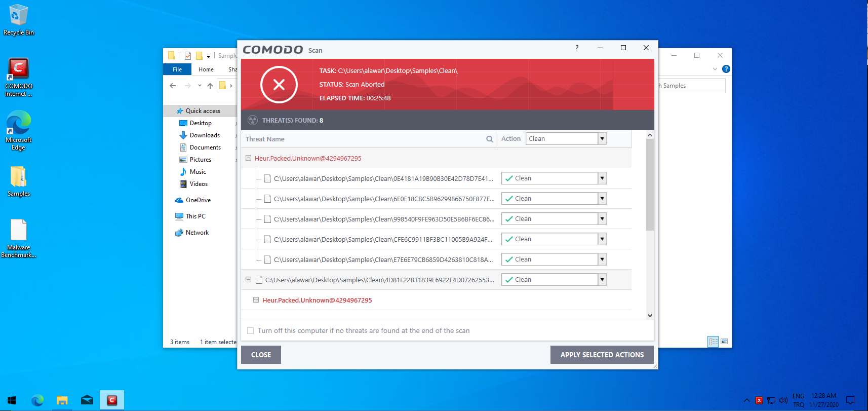
Task: Open the Windows Start menu
Action: coord(12,400)
